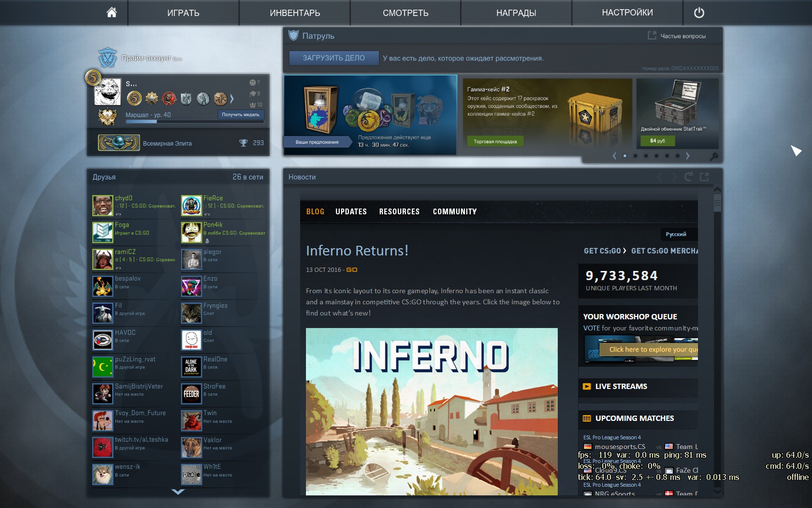Open FieRce's avatar in friends list
This screenshot has height=508, width=812.
click(191, 206)
